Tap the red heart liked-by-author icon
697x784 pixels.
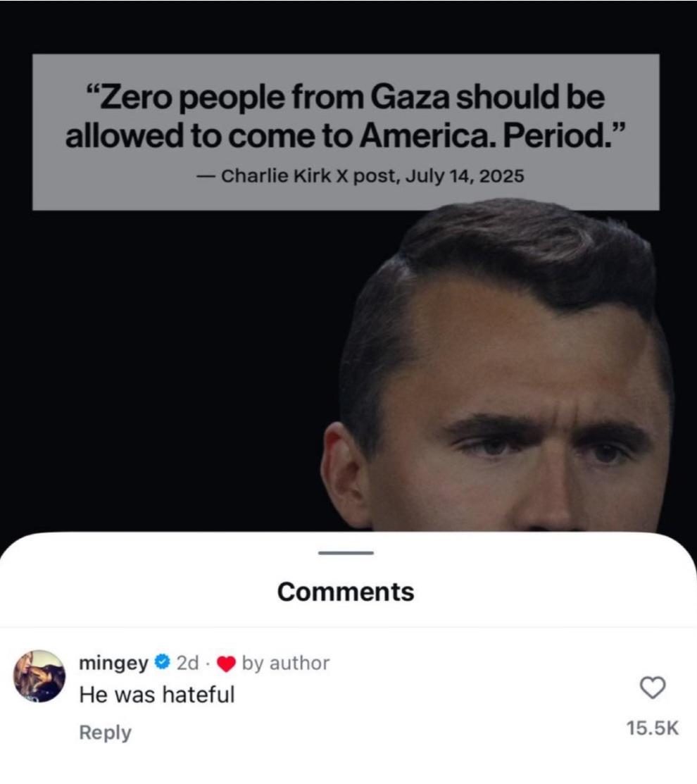click(226, 664)
